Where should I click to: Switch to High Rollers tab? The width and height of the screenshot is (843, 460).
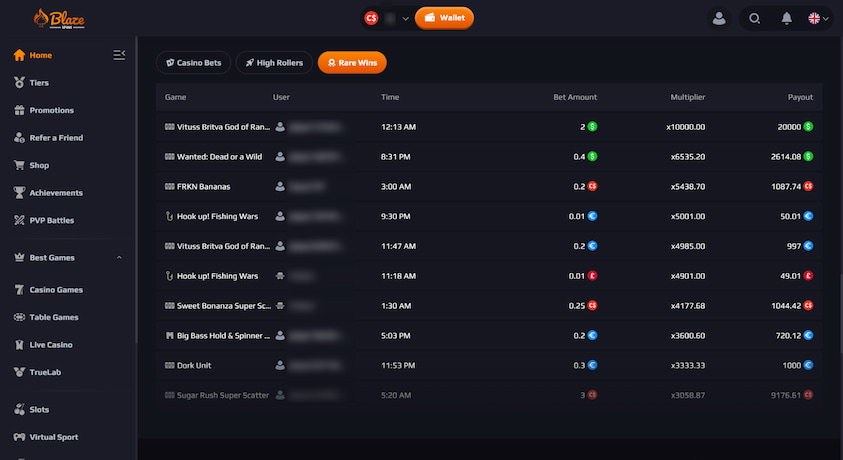tap(274, 63)
